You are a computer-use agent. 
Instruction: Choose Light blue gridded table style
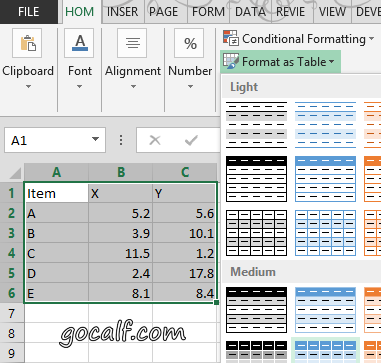pos(325,233)
